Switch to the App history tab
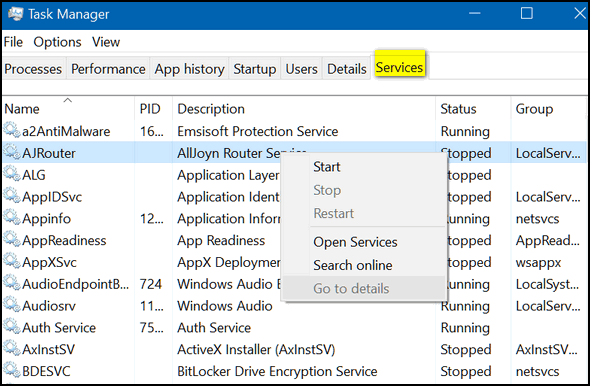590x386 pixels. pyautogui.click(x=189, y=69)
